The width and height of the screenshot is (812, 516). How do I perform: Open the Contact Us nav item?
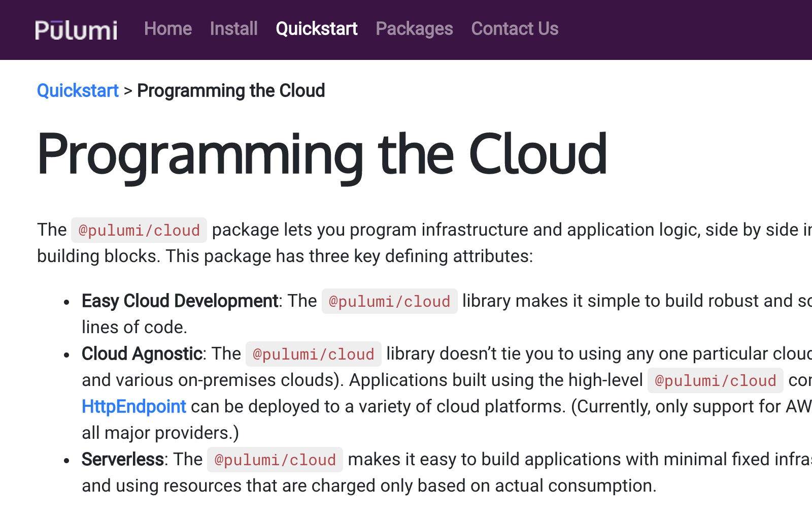[x=515, y=29]
